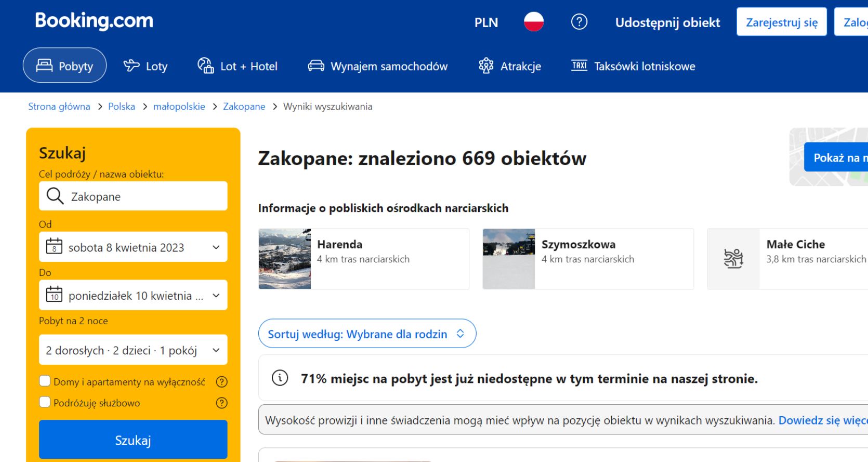Click the Booking.com logo
868x462 pixels.
(x=94, y=21)
